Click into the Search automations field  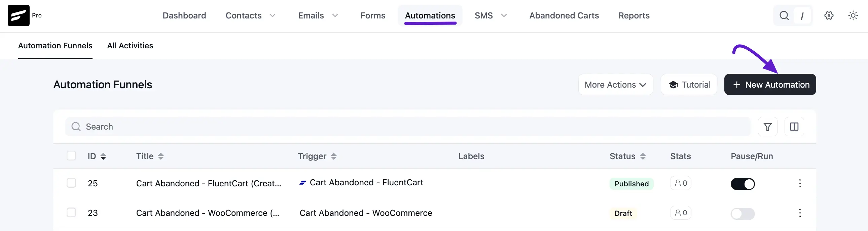[x=408, y=127]
